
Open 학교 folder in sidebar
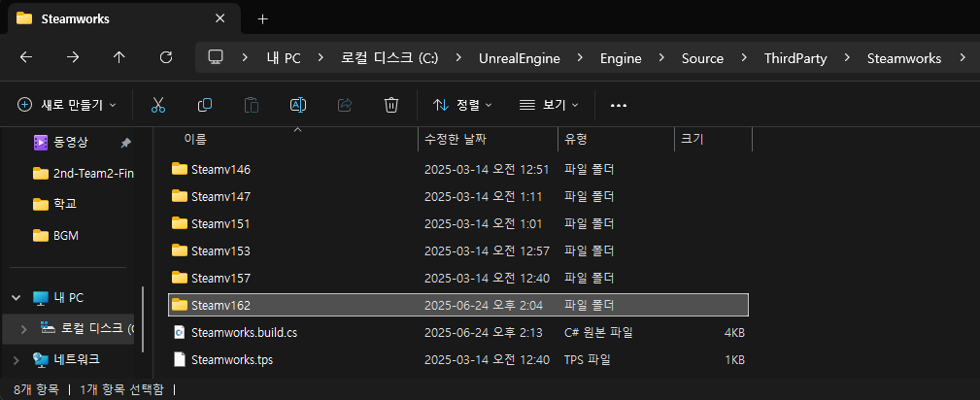pos(55,204)
